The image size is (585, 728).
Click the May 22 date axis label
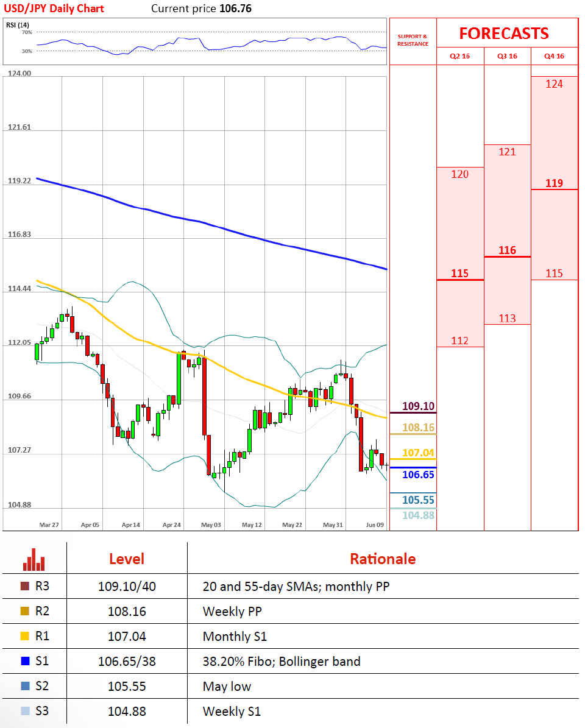[292, 525]
